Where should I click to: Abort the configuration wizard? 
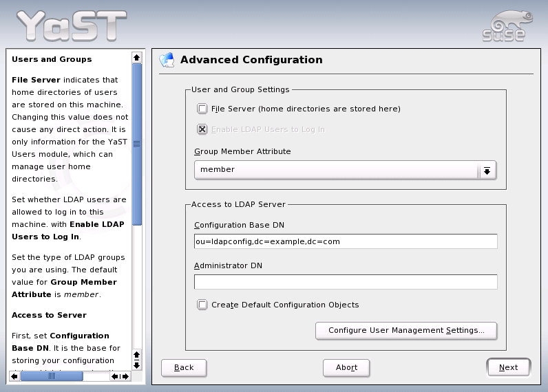[x=346, y=367]
